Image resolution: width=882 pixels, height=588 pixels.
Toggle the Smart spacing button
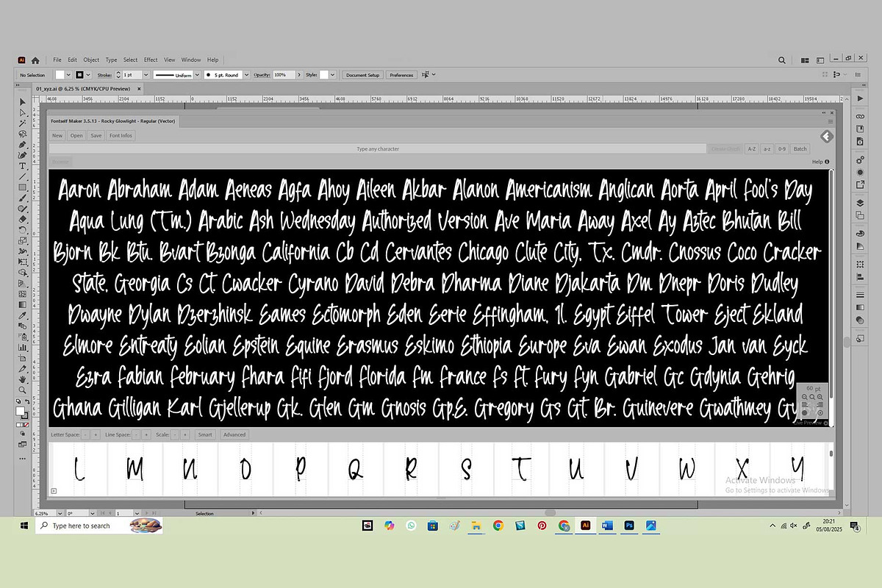pos(205,434)
